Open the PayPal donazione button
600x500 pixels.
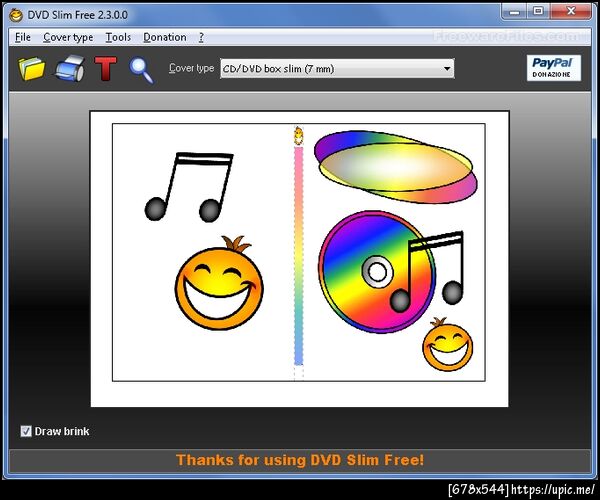click(x=554, y=68)
